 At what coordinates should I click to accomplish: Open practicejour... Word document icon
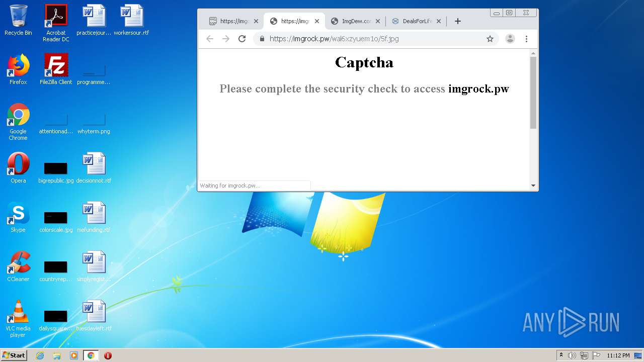click(x=94, y=20)
